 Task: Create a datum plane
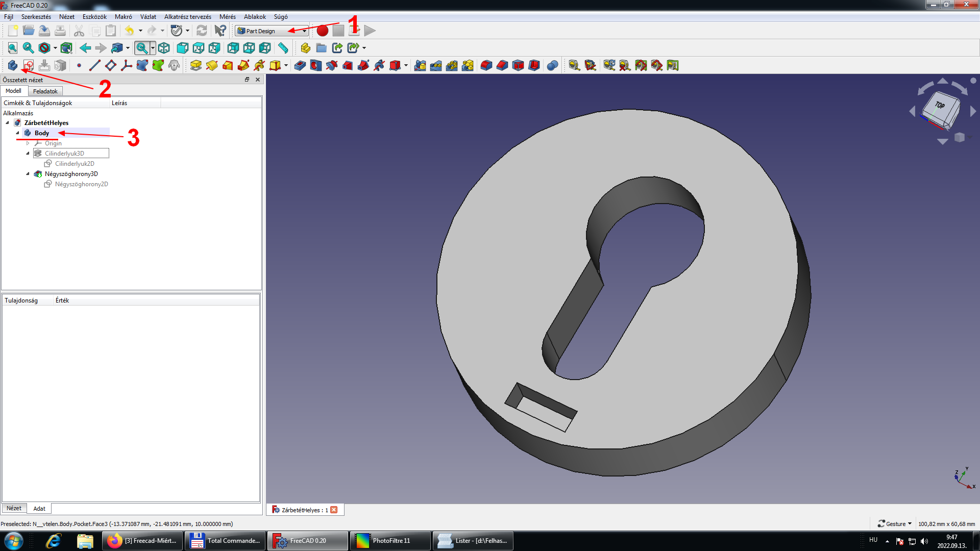click(110, 65)
